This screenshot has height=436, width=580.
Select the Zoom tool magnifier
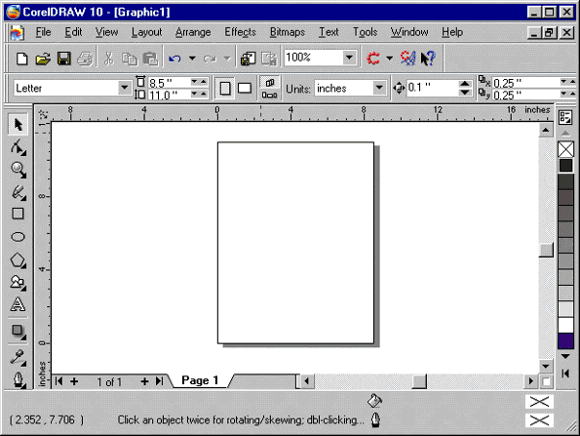[18, 170]
